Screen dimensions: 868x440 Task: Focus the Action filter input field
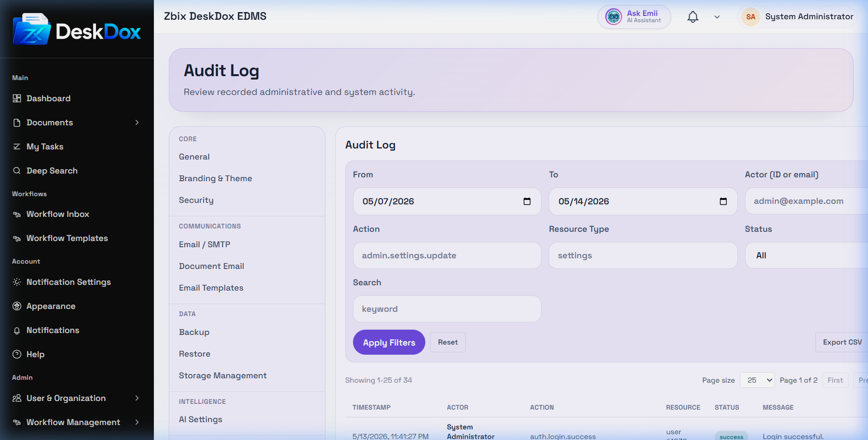click(x=447, y=255)
